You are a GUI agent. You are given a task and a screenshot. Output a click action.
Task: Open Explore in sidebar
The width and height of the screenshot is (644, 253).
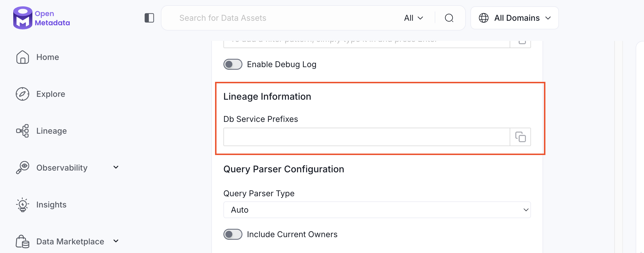coord(51,94)
